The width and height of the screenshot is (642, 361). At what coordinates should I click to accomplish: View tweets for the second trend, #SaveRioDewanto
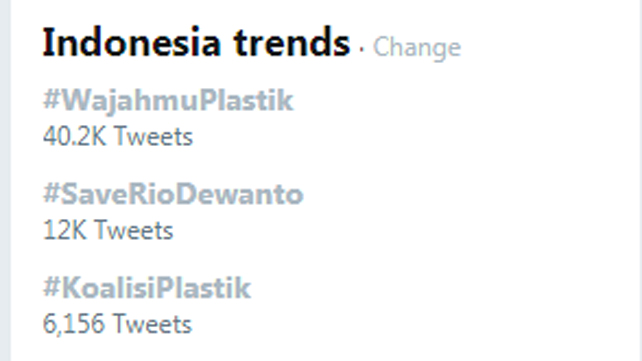coord(173,194)
